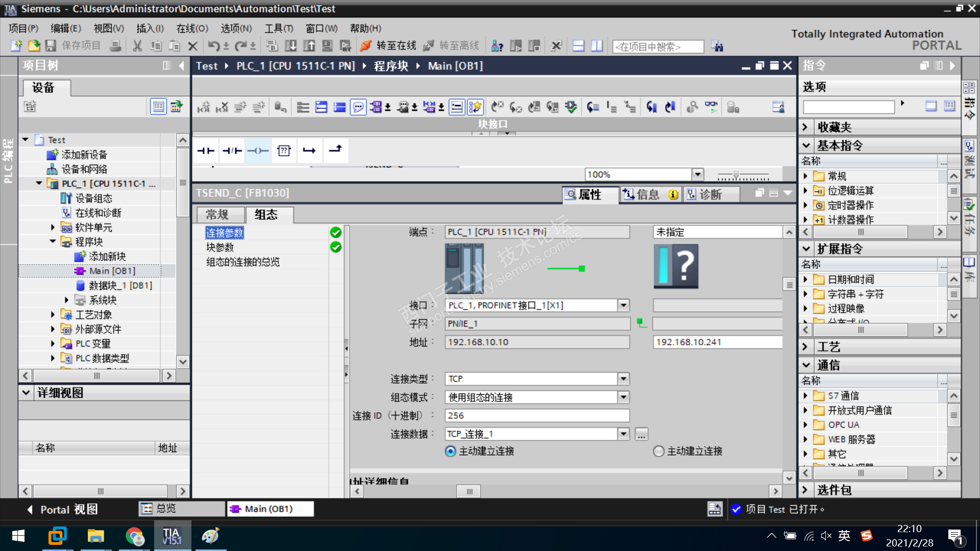Click the partner address field 192.168.10.241
The image size is (980, 551).
[x=717, y=342]
